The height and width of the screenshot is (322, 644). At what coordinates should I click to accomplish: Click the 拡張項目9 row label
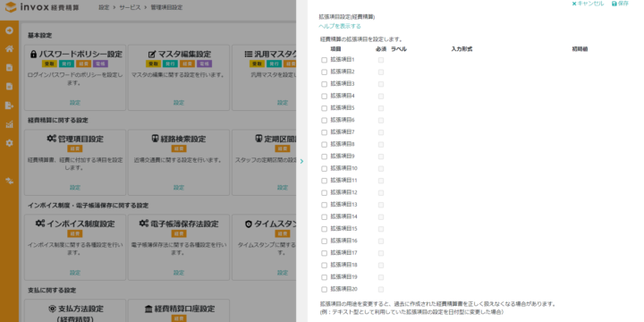pos(342,156)
